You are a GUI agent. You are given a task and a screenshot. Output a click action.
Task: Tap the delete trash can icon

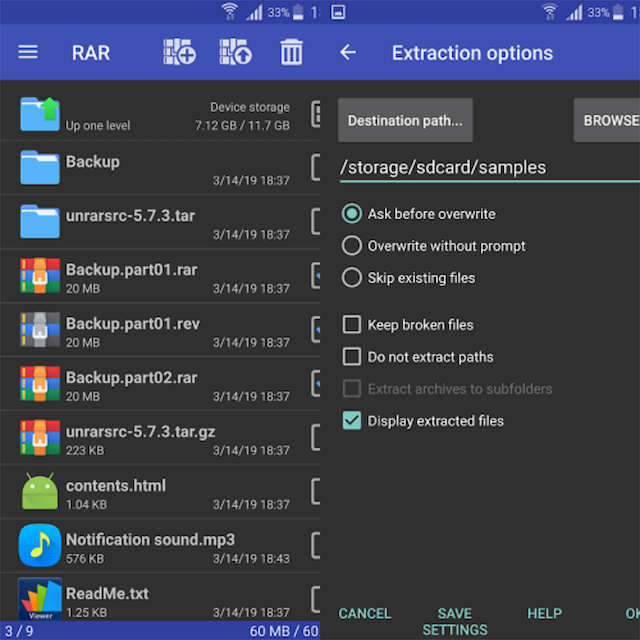click(x=291, y=52)
